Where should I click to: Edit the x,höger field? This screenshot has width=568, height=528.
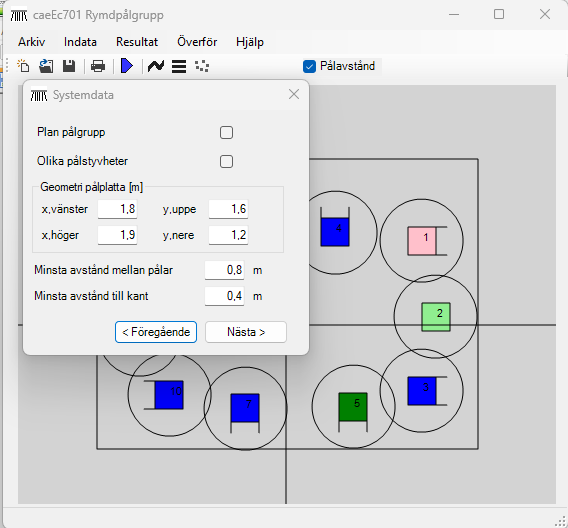coord(117,235)
